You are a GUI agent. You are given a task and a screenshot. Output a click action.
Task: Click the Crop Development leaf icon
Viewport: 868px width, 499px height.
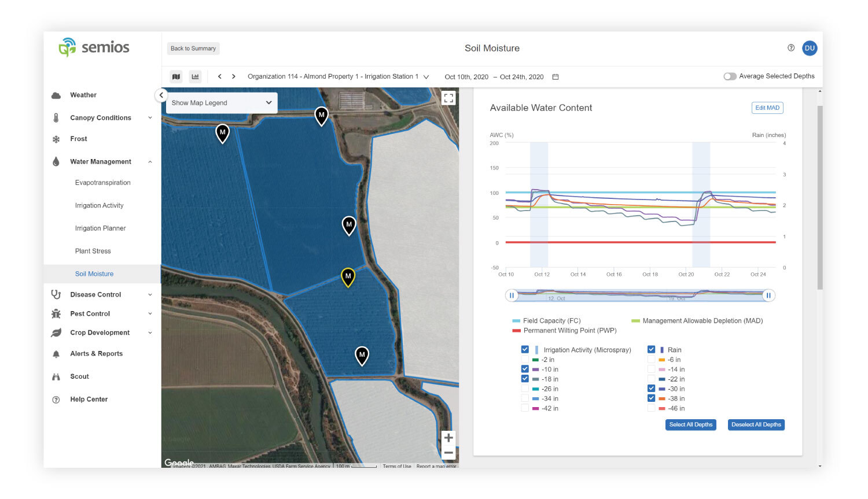(56, 332)
